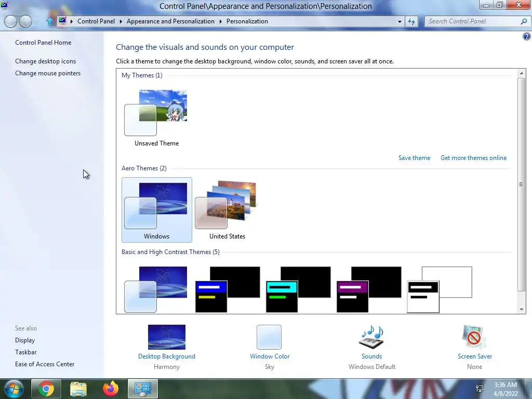
Task: Expand arrow after Control Panel breadcrumb
Action: tap(121, 21)
